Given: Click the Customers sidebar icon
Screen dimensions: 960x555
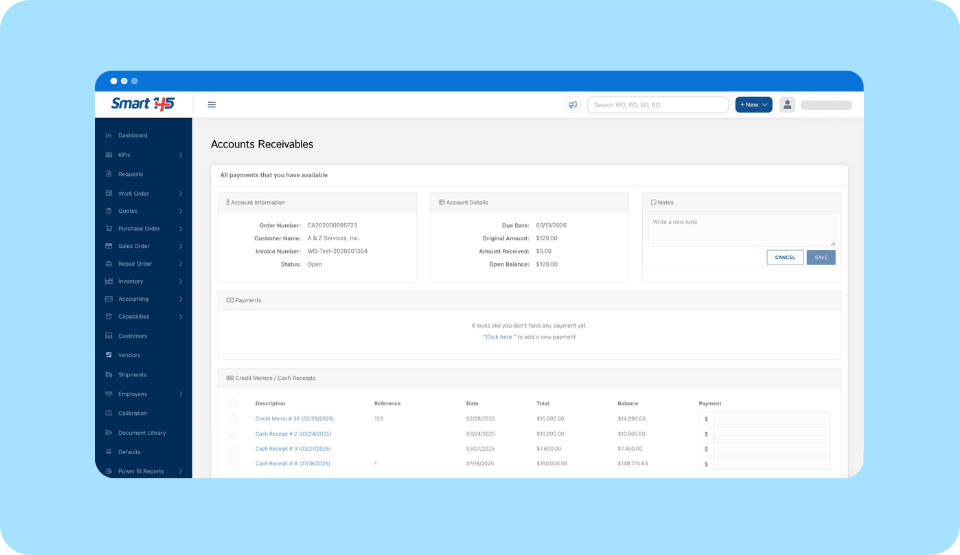Looking at the screenshot, I should click(x=108, y=336).
